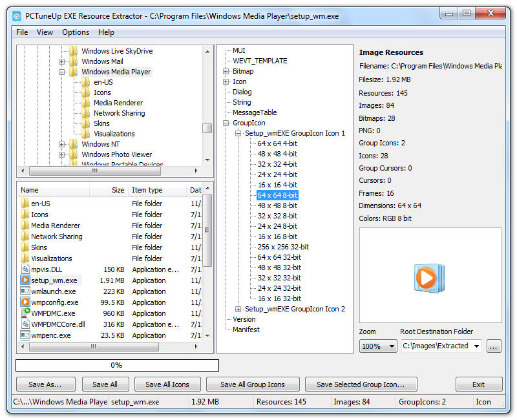The image size is (517, 420).
Task: Open the Options menu
Action: 76,32
